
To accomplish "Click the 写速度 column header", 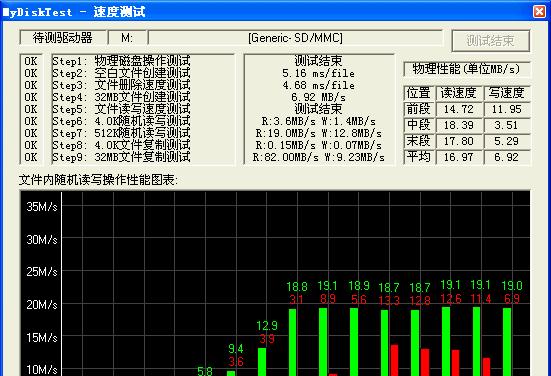I will (x=506, y=93).
